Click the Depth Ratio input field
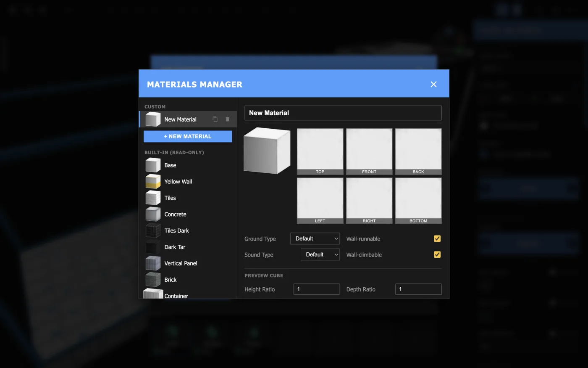 (x=418, y=289)
